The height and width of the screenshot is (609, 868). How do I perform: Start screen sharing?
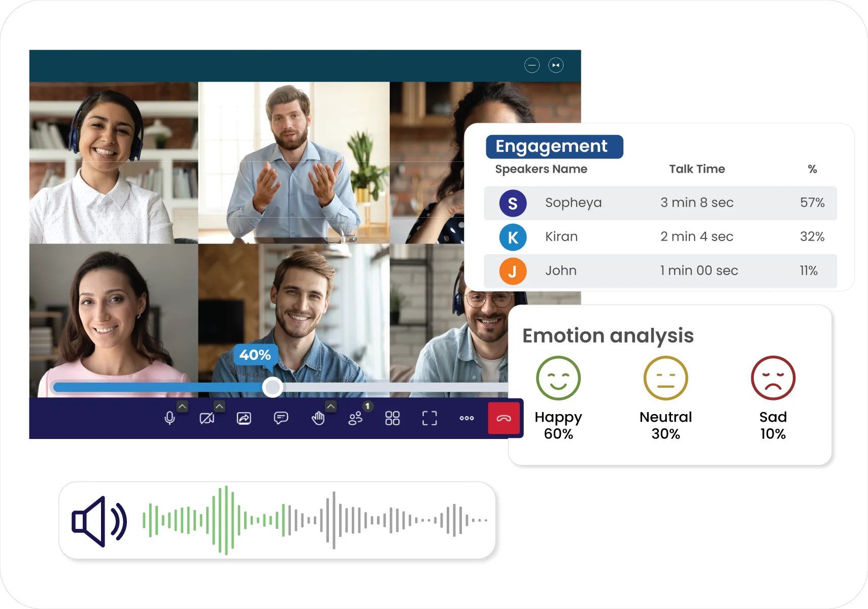tap(244, 418)
